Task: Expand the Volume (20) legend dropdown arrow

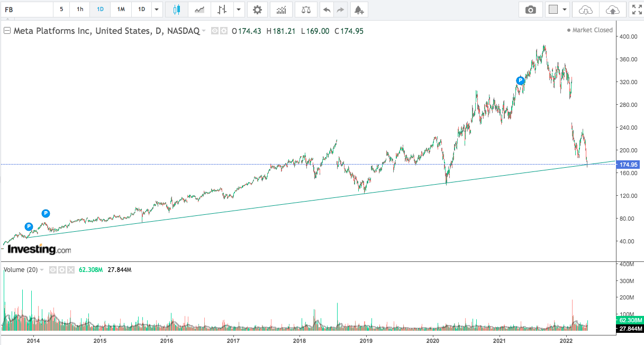Action: [x=41, y=270]
